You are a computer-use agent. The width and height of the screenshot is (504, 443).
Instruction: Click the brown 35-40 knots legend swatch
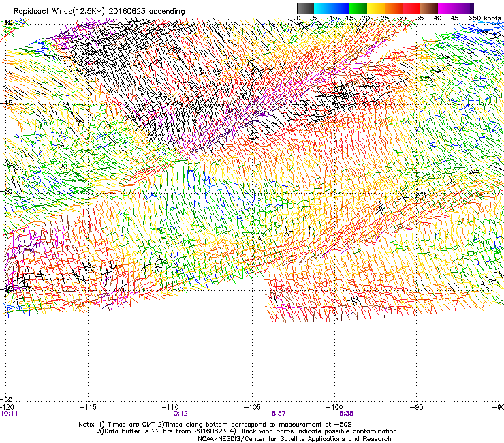429,8
